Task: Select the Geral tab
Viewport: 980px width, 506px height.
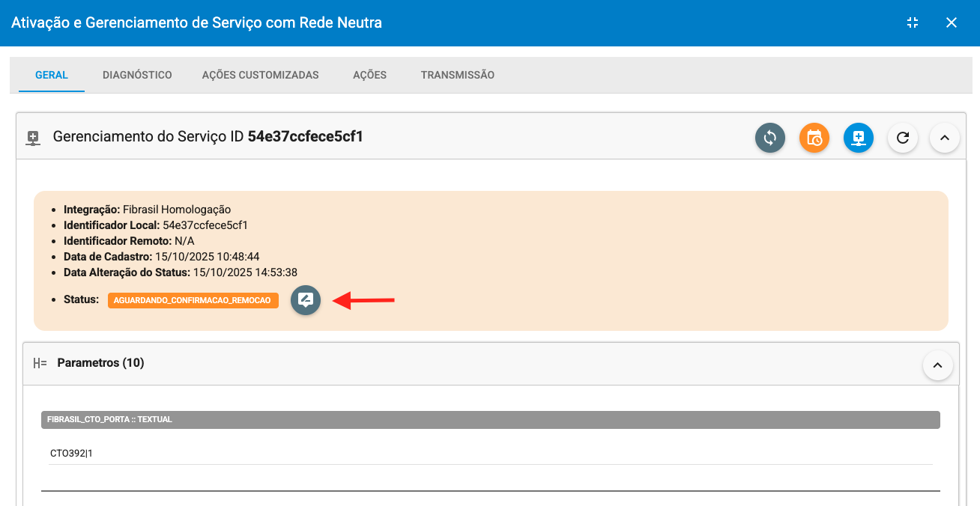Action: coord(52,75)
